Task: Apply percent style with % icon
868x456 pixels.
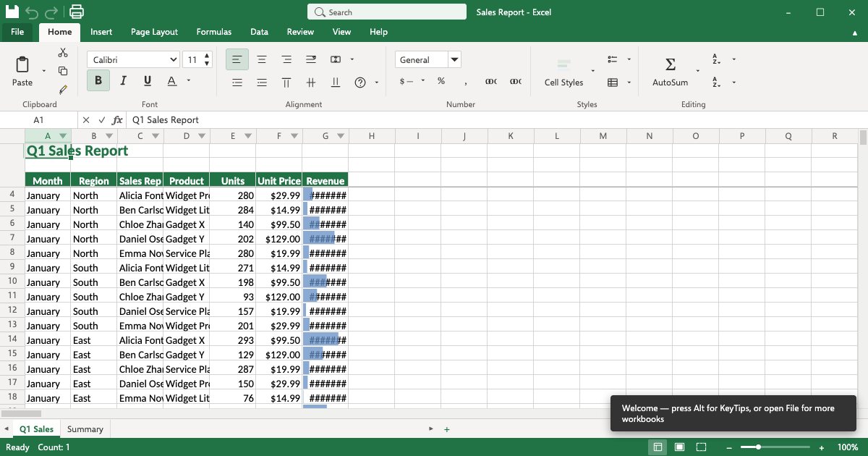Action: [441, 81]
